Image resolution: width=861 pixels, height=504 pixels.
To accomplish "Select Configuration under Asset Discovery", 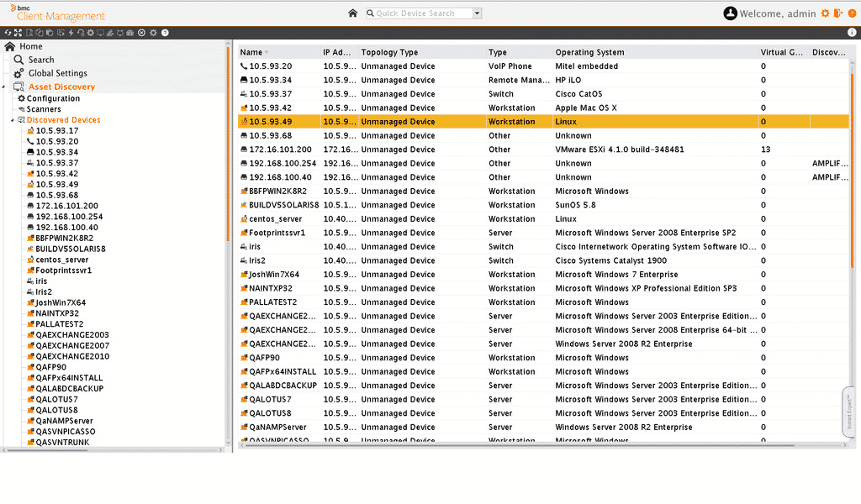I will pos(53,99).
